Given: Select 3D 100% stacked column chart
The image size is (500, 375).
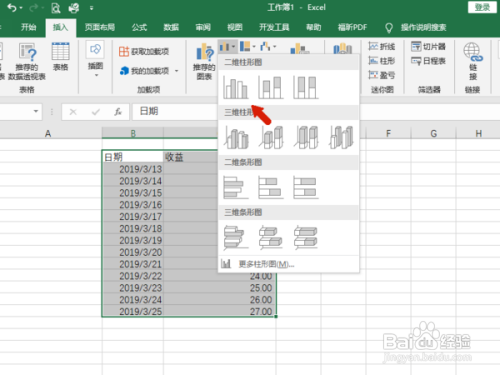Looking at the screenshot, I should (x=306, y=137).
